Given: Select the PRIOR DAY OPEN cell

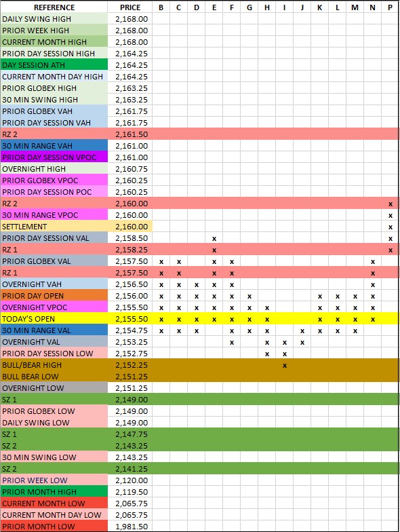Looking at the screenshot, I should click(x=54, y=296).
